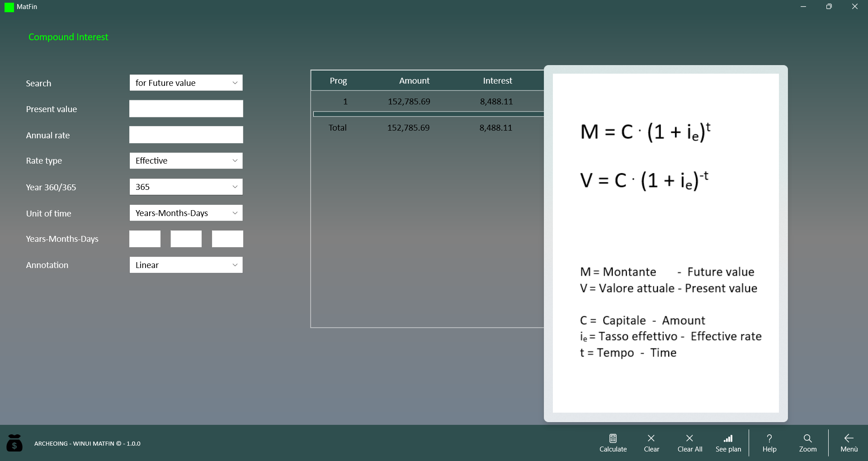Screen dimensions: 868x461
Task: Click the Prog column header
Action: tap(338, 80)
